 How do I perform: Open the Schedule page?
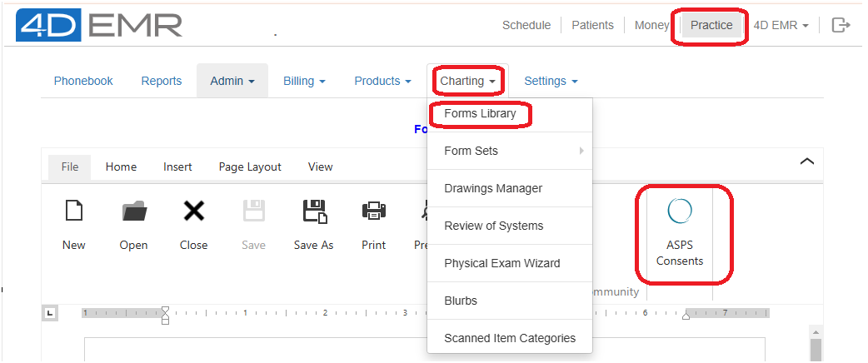click(526, 25)
